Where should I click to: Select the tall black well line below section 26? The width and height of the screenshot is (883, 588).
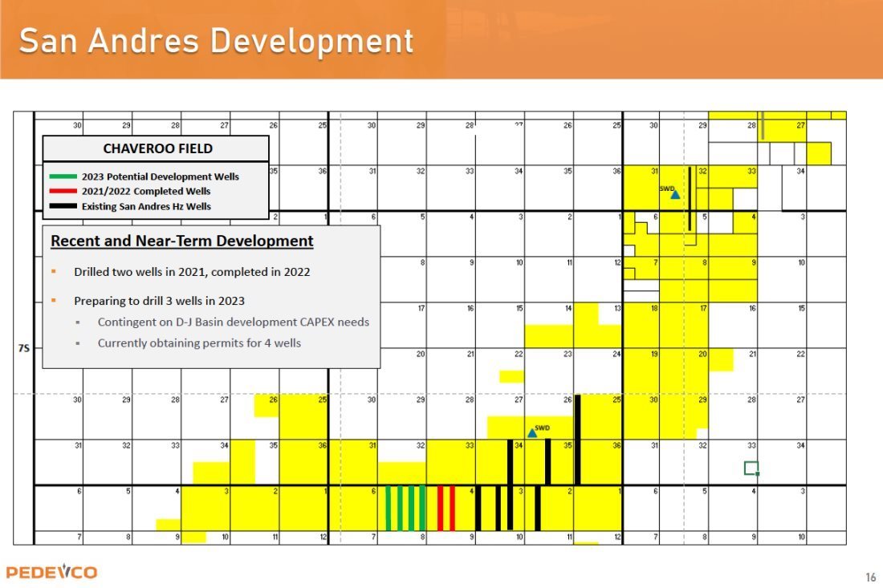coord(577,440)
